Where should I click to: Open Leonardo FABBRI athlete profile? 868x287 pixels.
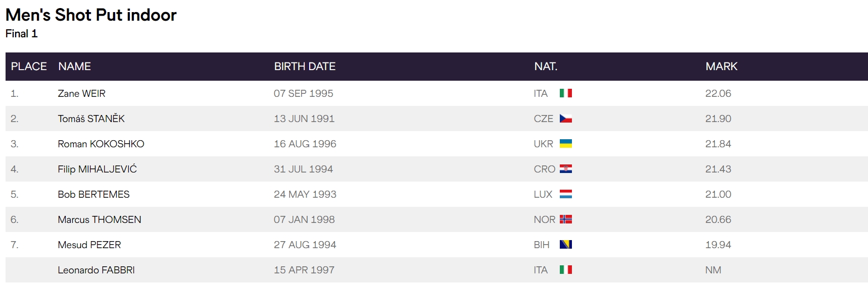click(x=96, y=270)
